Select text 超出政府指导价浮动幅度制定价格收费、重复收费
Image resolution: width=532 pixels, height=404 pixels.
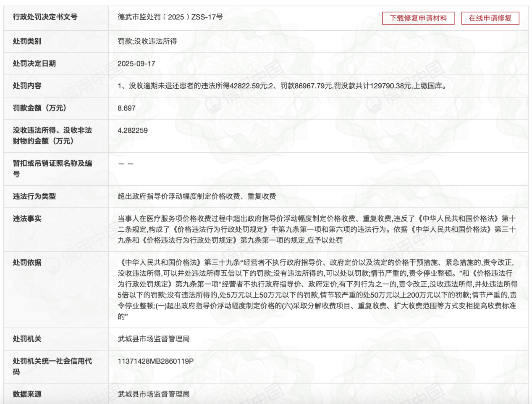click(197, 196)
